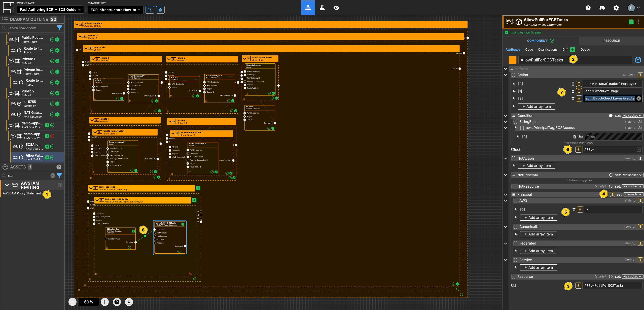Open the Code sub-tab

[529, 50]
